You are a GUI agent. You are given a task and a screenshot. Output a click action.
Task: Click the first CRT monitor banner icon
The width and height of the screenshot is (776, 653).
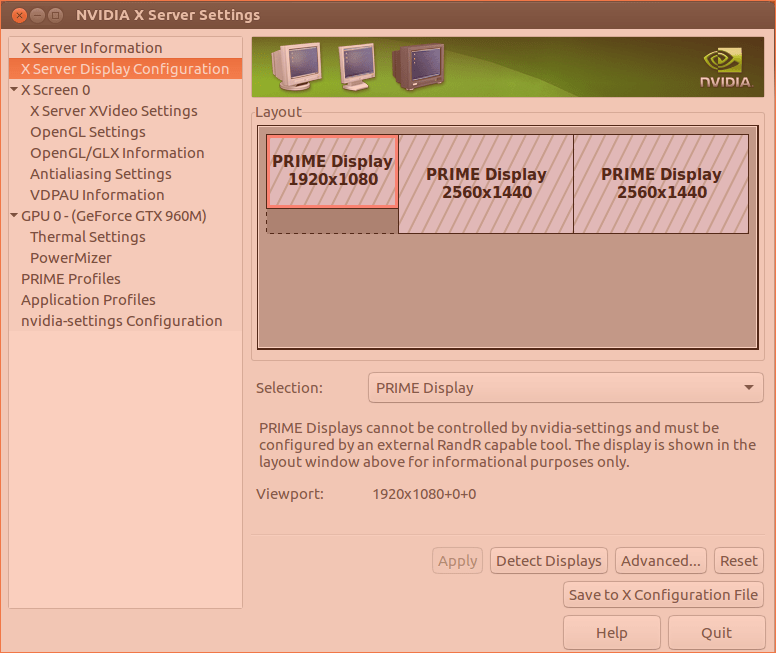(296, 66)
